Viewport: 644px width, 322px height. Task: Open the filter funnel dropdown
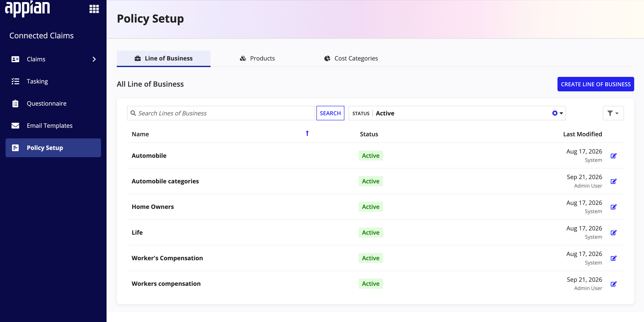click(613, 113)
